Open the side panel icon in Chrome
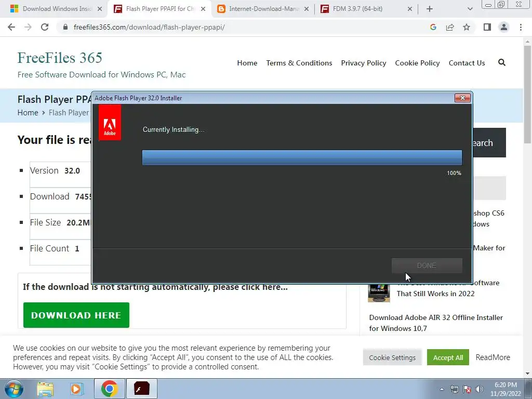Viewport: 532px width, 399px height. [487, 27]
